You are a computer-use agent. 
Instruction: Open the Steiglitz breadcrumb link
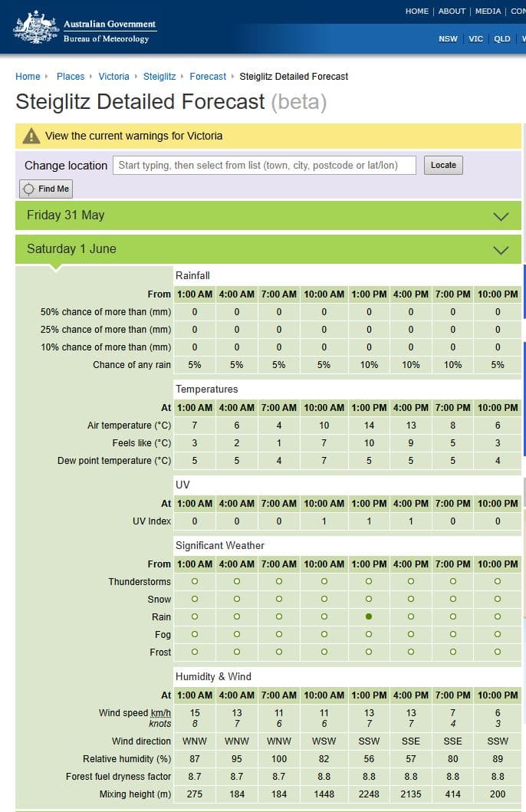[159, 77]
